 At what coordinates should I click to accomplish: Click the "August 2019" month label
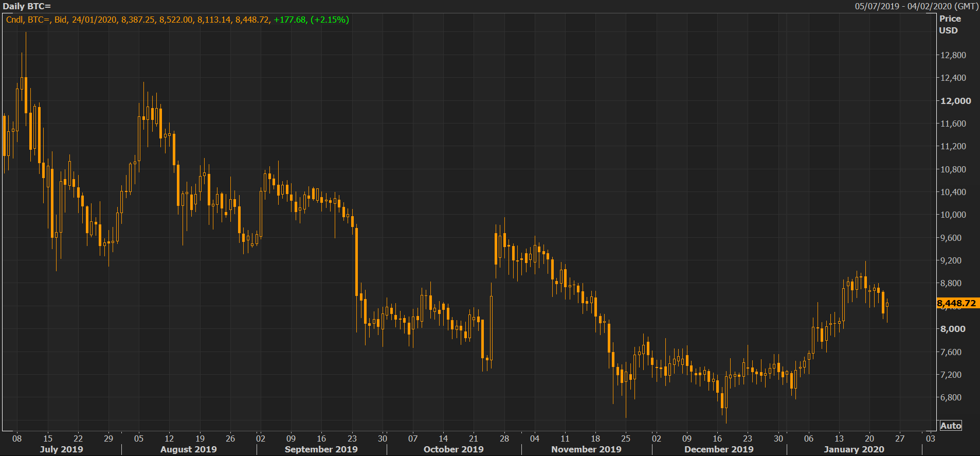point(189,449)
